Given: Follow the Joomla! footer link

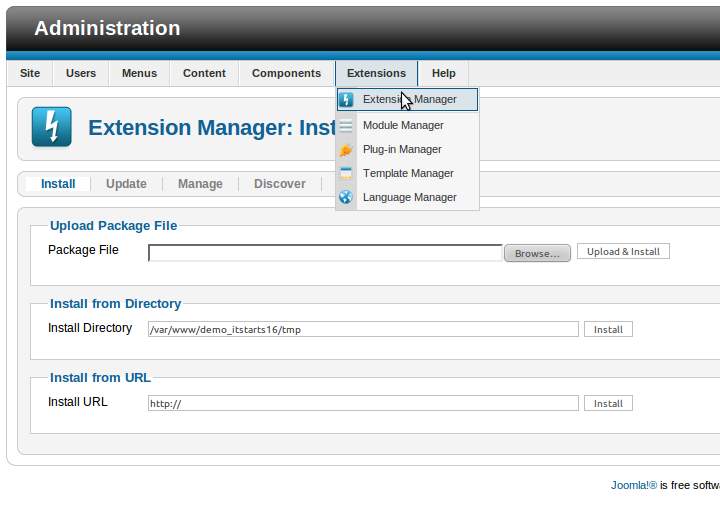Looking at the screenshot, I should [633, 485].
